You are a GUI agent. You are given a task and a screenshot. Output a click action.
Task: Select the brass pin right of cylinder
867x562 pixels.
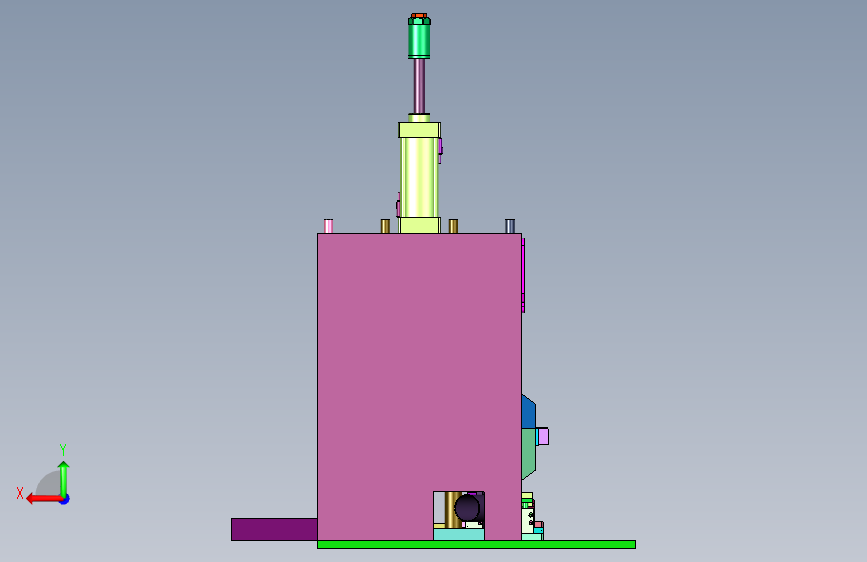[x=453, y=226]
